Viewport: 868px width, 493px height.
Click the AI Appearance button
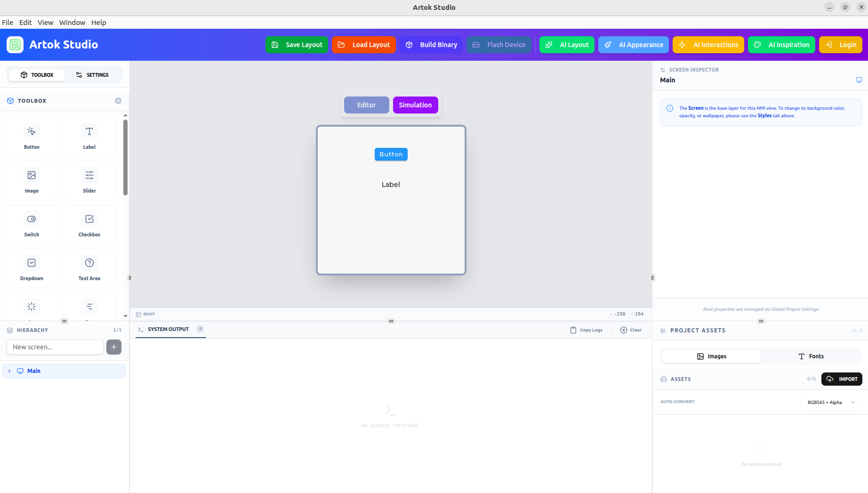tap(633, 45)
